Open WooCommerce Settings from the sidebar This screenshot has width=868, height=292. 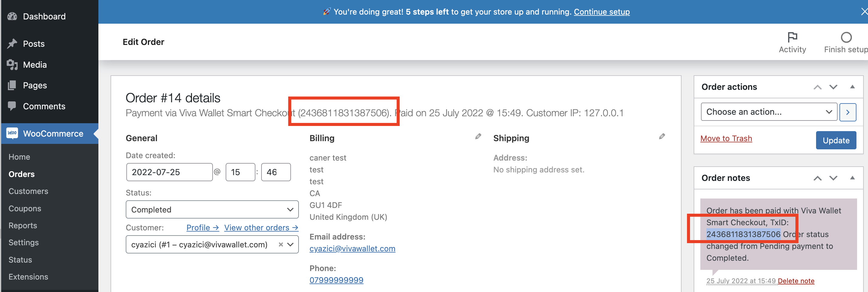pos(23,242)
